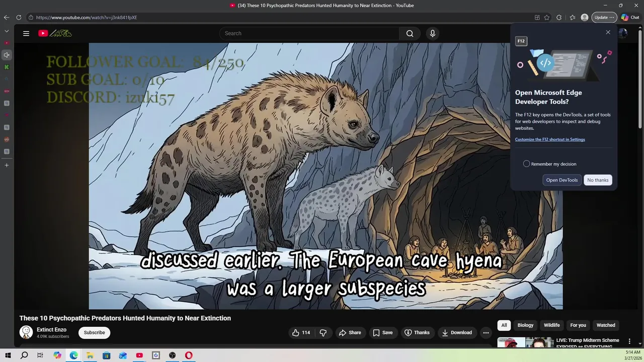
Task: View site information lock icon
Action: 31,17
